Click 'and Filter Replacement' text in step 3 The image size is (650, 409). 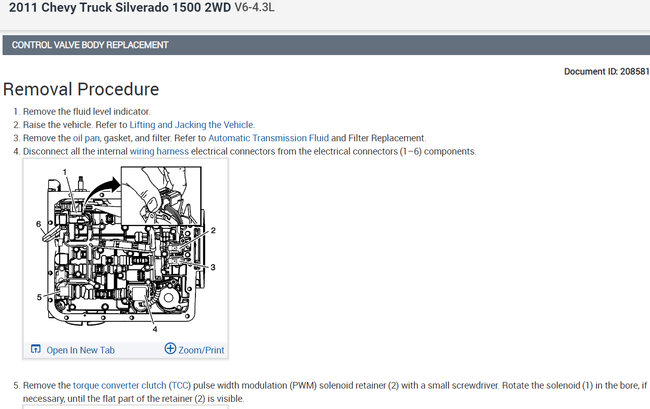pyautogui.click(x=378, y=138)
